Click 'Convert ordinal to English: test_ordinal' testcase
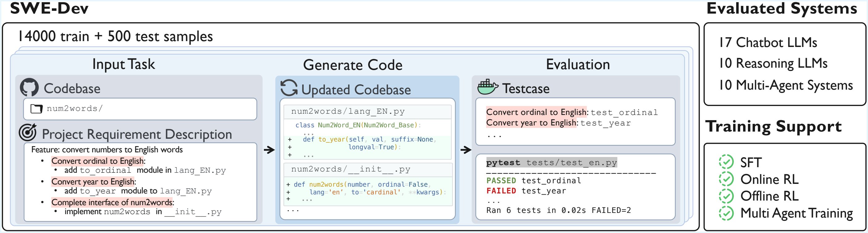The image size is (868, 233). pyautogui.click(x=572, y=112)
